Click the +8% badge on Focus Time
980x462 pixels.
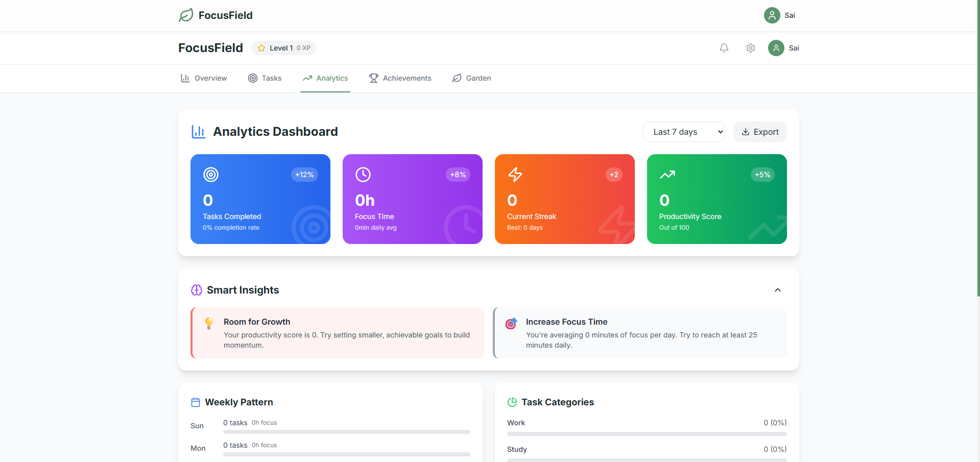[458, 175]
